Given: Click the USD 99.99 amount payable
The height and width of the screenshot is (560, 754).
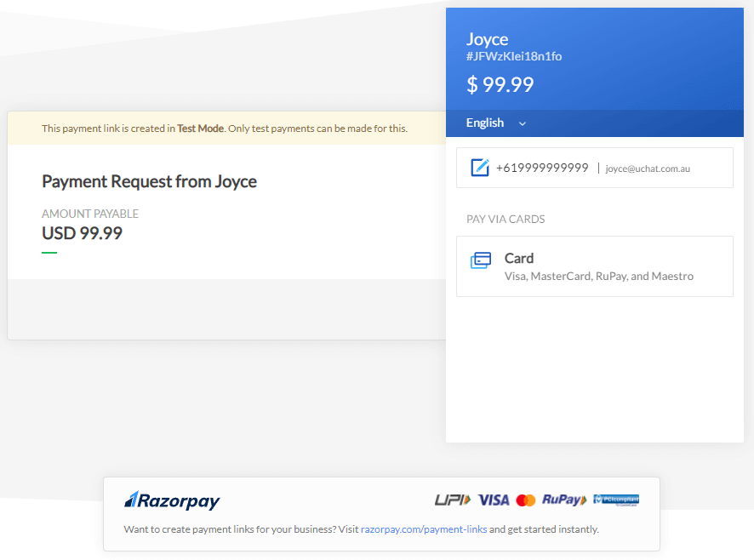Looking at the screenshot, I should click(x=82, y=233).
